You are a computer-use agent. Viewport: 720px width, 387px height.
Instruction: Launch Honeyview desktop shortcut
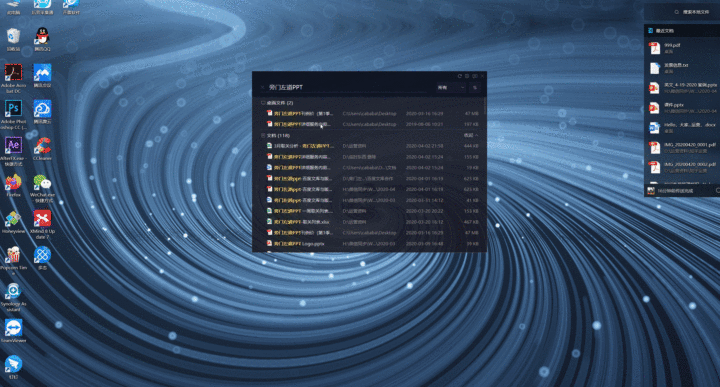(x=13, y=222)
